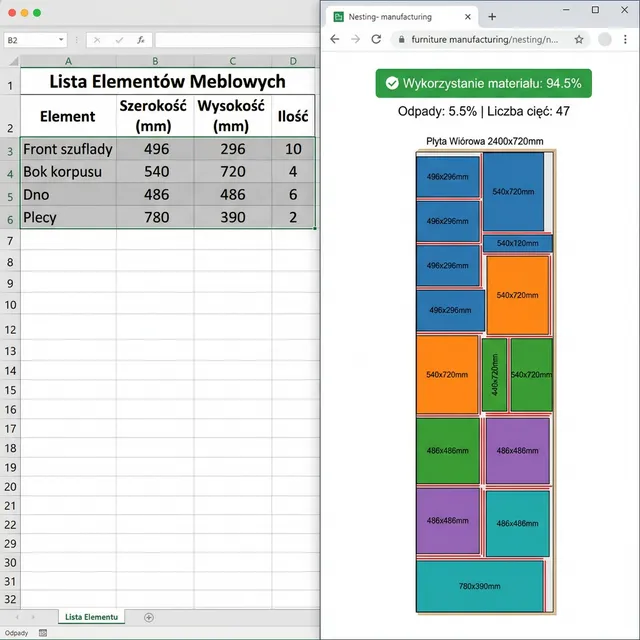Select column C header
Screen dimensions: 640x640
pos(233,61)
